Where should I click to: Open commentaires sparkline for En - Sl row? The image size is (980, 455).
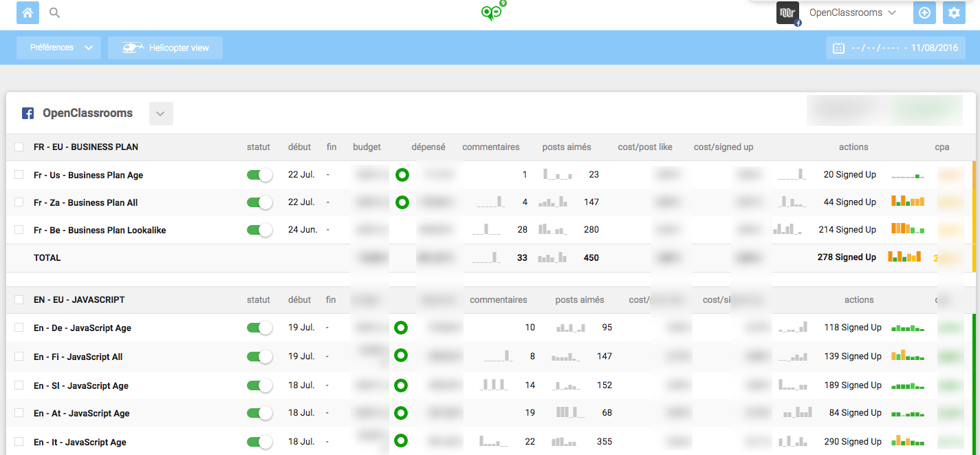click(x=494, y=384)
